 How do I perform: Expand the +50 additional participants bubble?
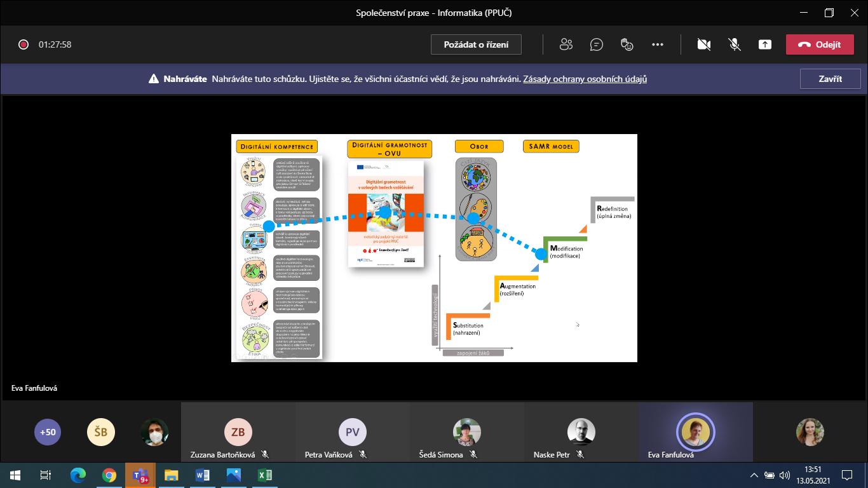coord(48,432)
